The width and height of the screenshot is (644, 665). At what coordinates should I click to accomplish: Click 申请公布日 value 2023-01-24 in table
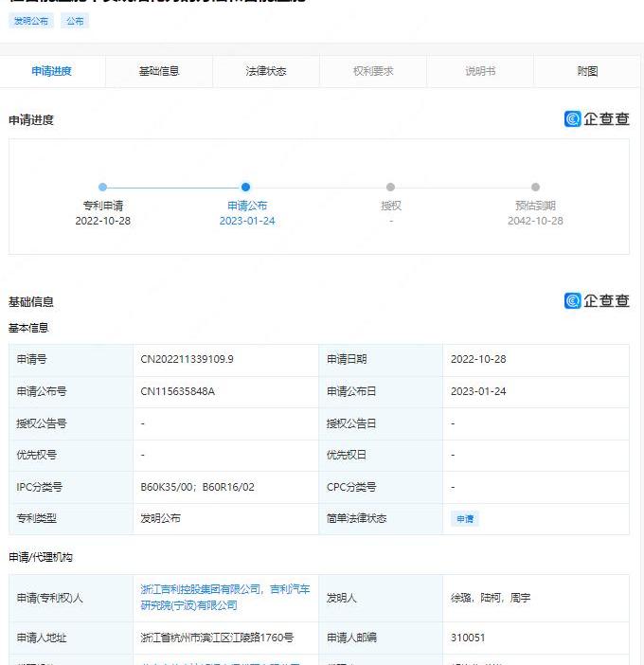(478, 391)
